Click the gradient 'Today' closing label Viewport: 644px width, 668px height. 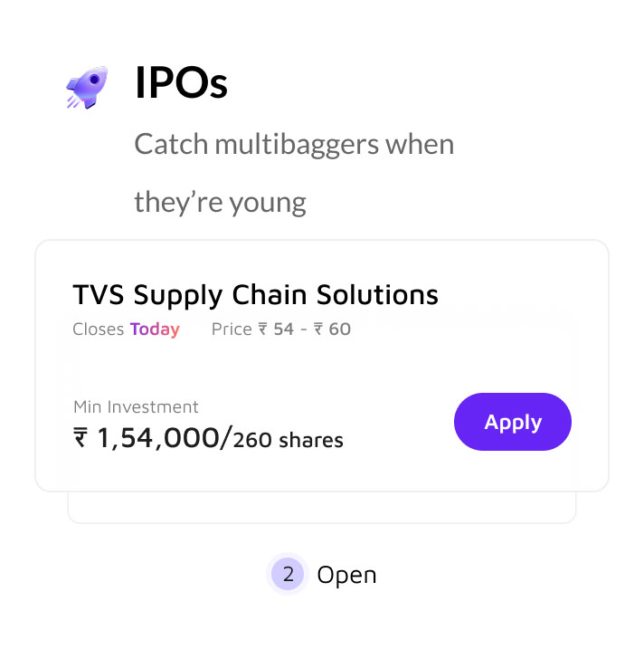point(155,329)
